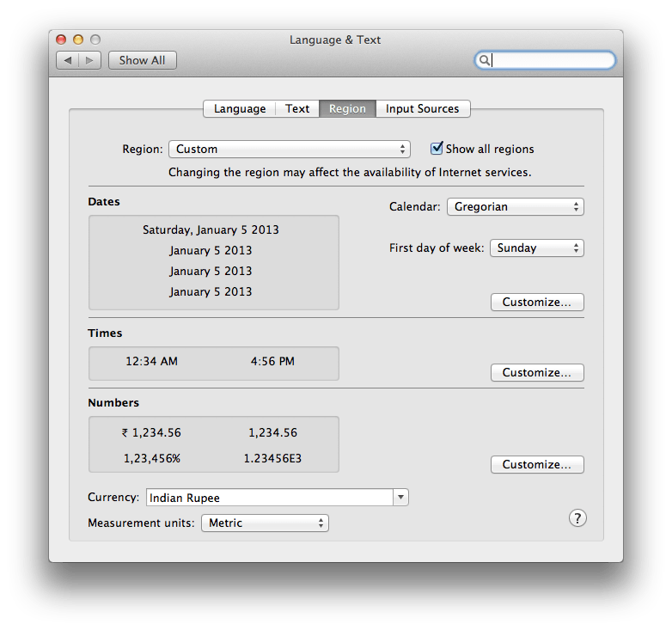Click the Saturday, January 5 2013 date sample
The height and width of the screenshot is (630, 672).
pyautogui.click(x=211, y=230)
